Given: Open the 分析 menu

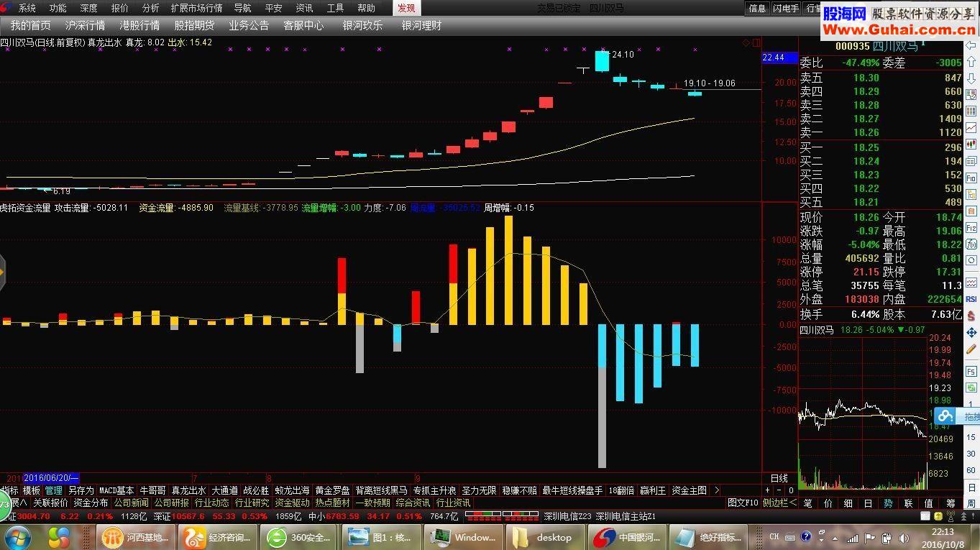Looking at the screenshot, I should 150,8.
